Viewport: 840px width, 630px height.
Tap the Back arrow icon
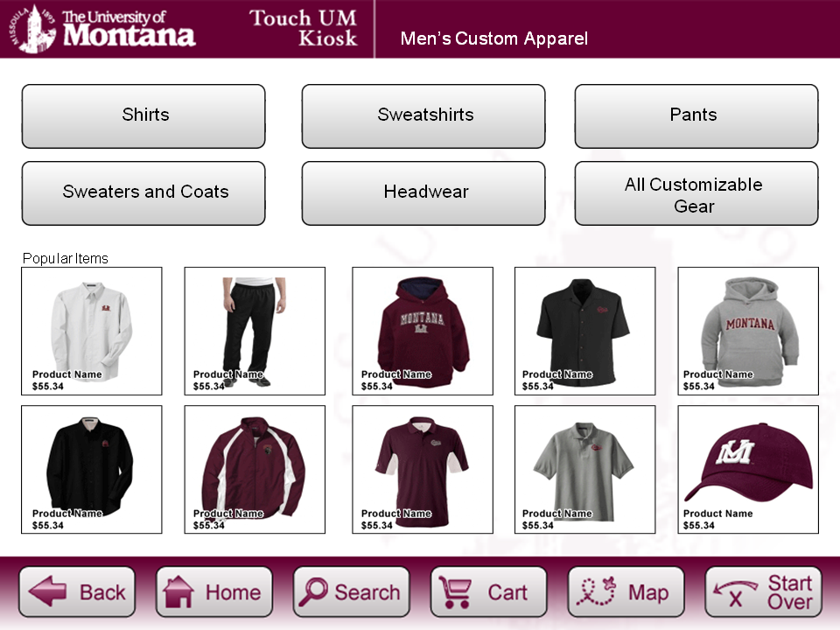pyautogui.click(x=47, y=591)
